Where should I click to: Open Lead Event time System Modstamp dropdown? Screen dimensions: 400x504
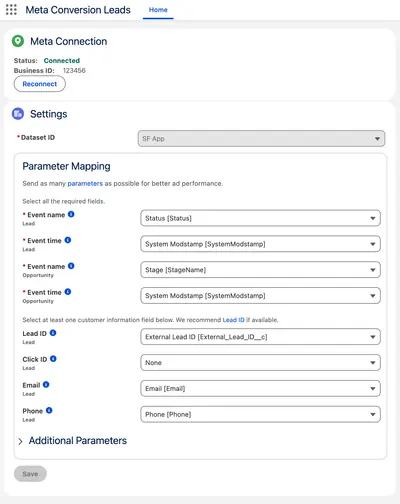(260, 244)
